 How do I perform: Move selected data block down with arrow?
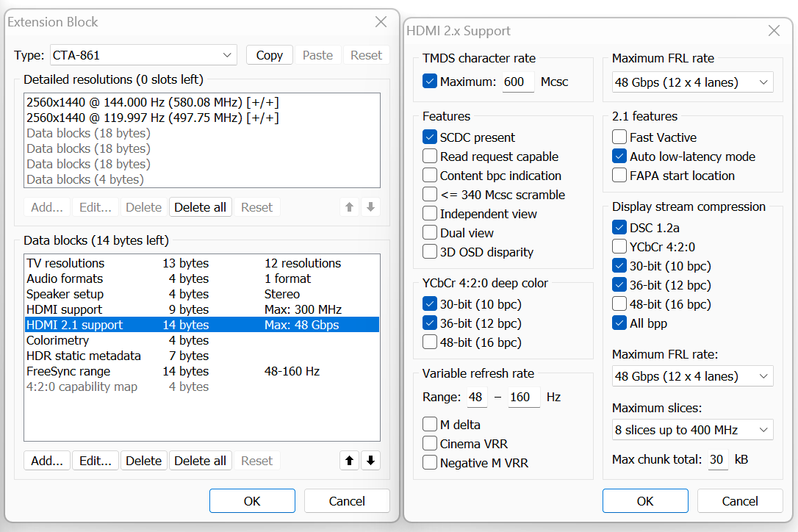click(x=370, y=461)
